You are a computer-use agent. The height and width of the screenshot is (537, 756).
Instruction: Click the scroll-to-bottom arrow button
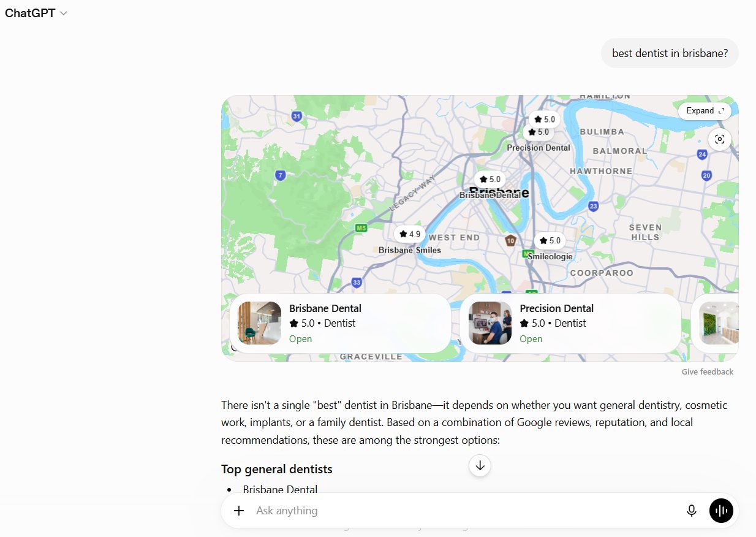(x=480, y=466)
